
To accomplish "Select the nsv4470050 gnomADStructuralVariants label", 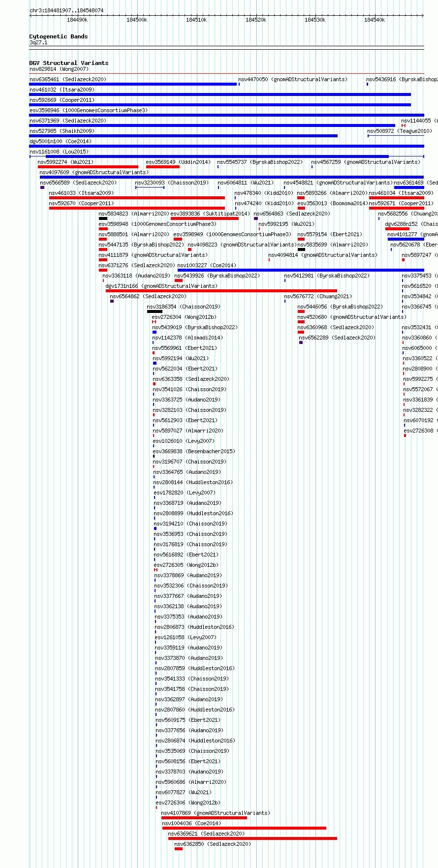I will [293, 79].
